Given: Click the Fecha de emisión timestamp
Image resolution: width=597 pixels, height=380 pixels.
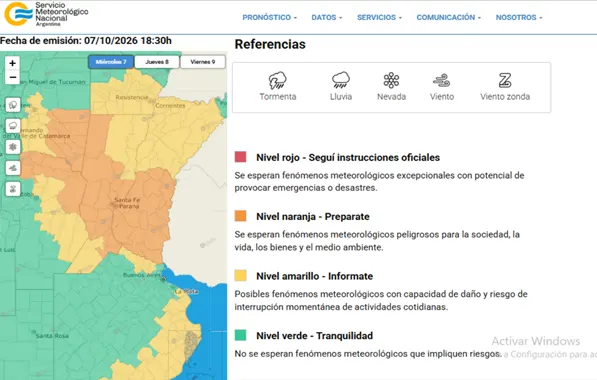Looking at the screenshot, I should coord(86,41).
